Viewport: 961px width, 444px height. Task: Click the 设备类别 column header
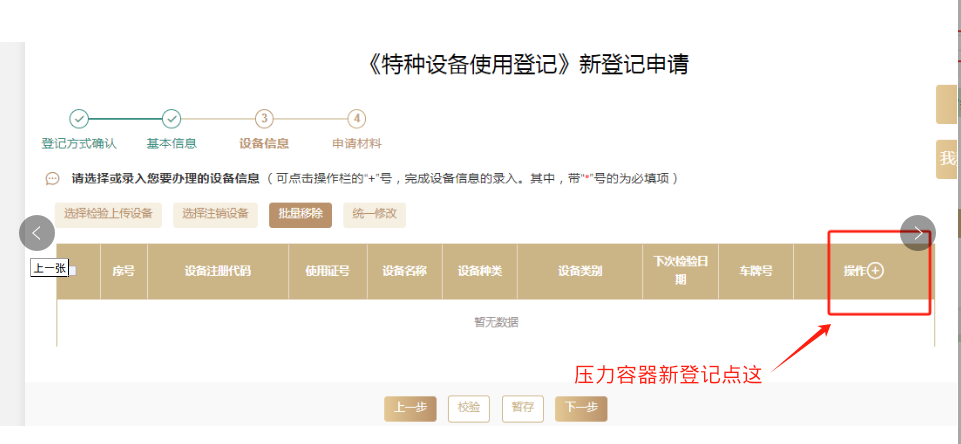coord(580,271)
